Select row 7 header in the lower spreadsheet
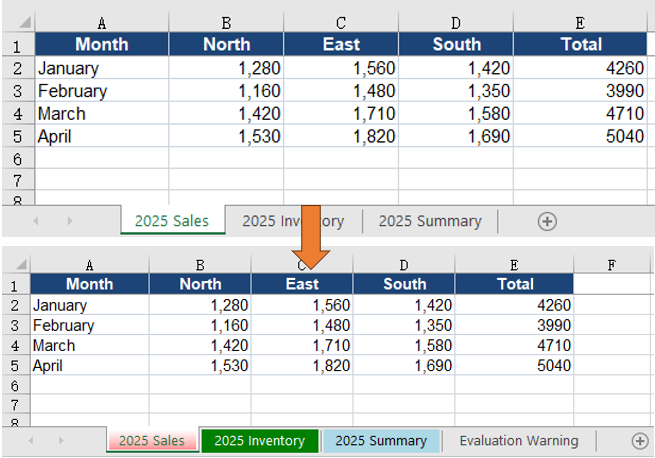This screenshot has width=655, height=458. pos(15,405)
